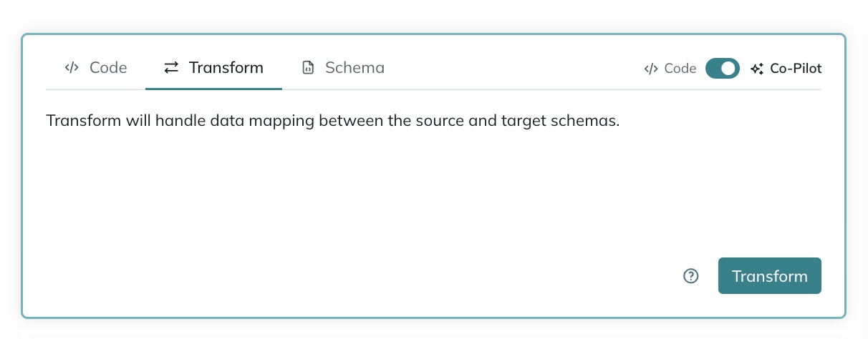Click the code brackets icon beside the toggle
Viewport: 868px width, 339px height.
[651, 69]
